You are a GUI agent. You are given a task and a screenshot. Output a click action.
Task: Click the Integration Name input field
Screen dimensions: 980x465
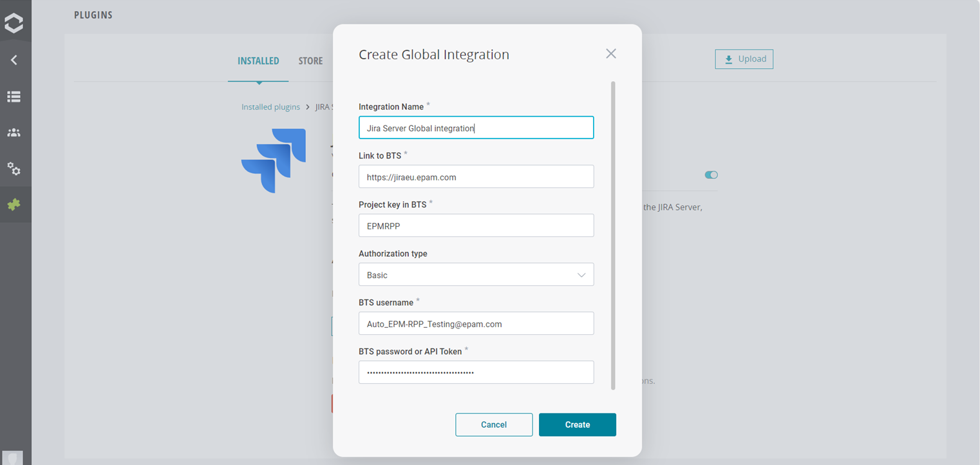click(476, 128)
